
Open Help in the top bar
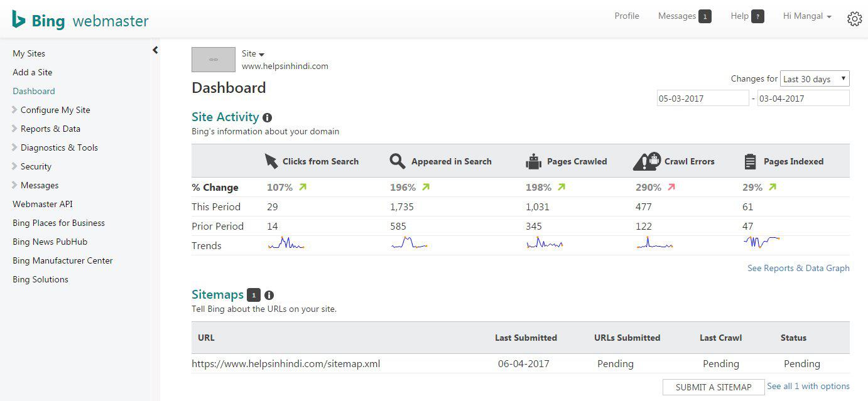coord(740,16)
